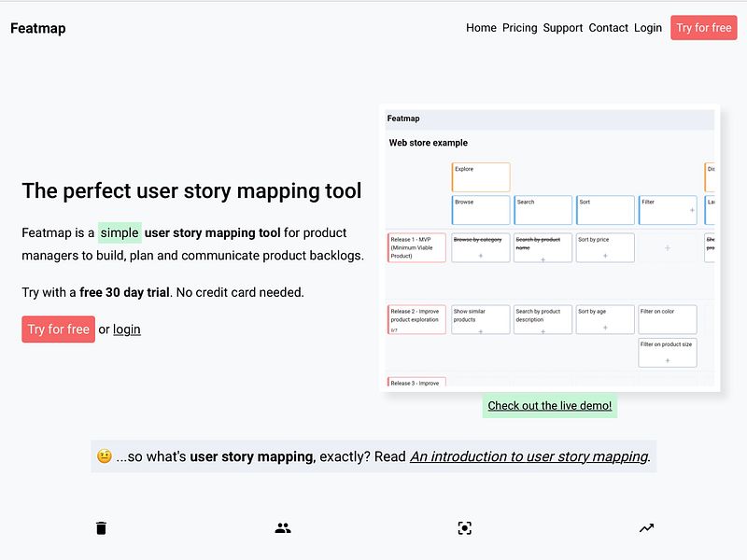Open the Support page
The image size is (747, 560).
point(563,28)
